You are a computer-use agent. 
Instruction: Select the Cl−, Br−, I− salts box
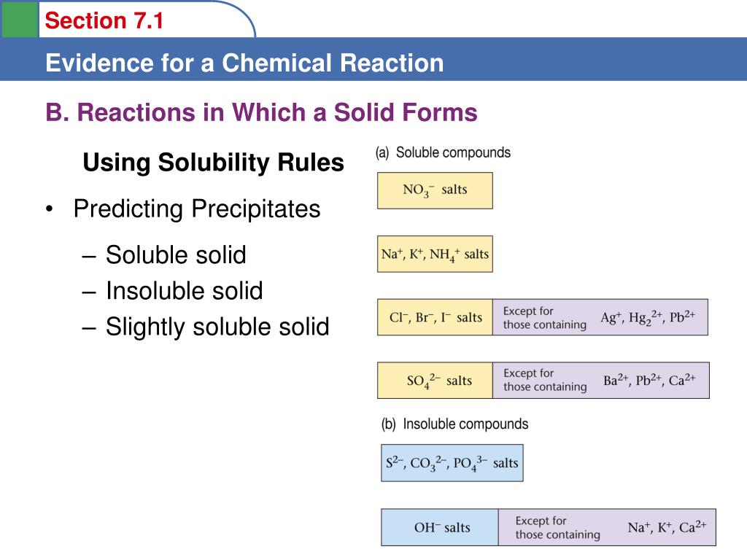click(x=435, y=317)
